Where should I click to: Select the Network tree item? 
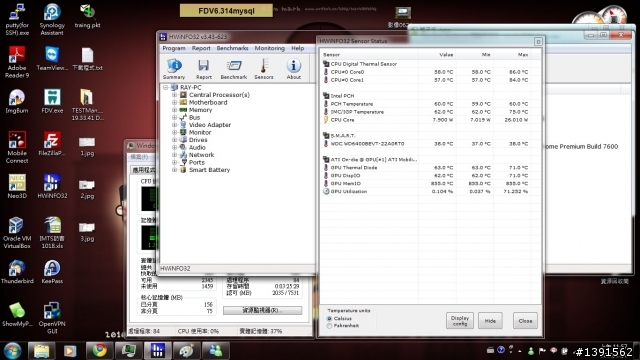pos(201,155)
